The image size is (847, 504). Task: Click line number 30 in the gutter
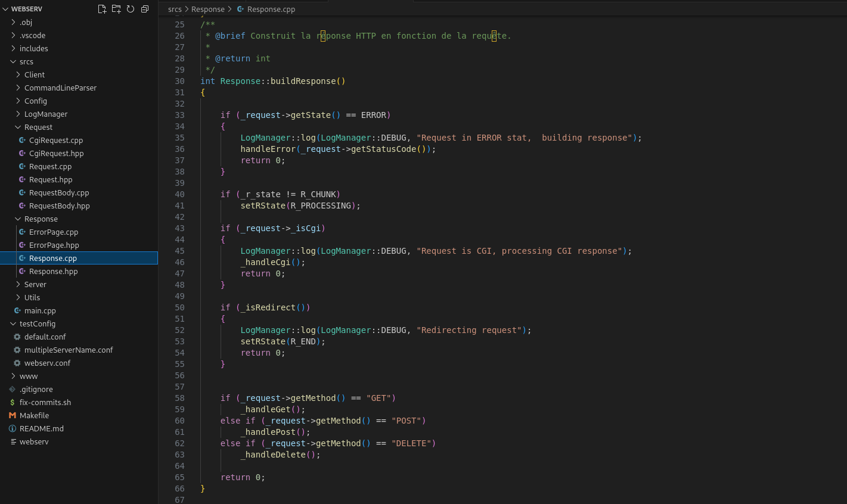(x=179, y=81)
